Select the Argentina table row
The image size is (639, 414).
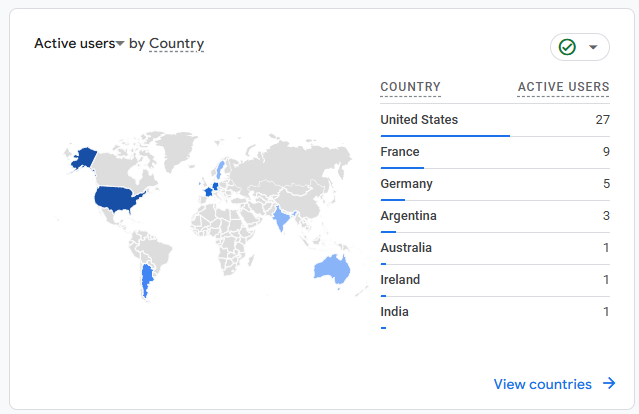[494, 216]
